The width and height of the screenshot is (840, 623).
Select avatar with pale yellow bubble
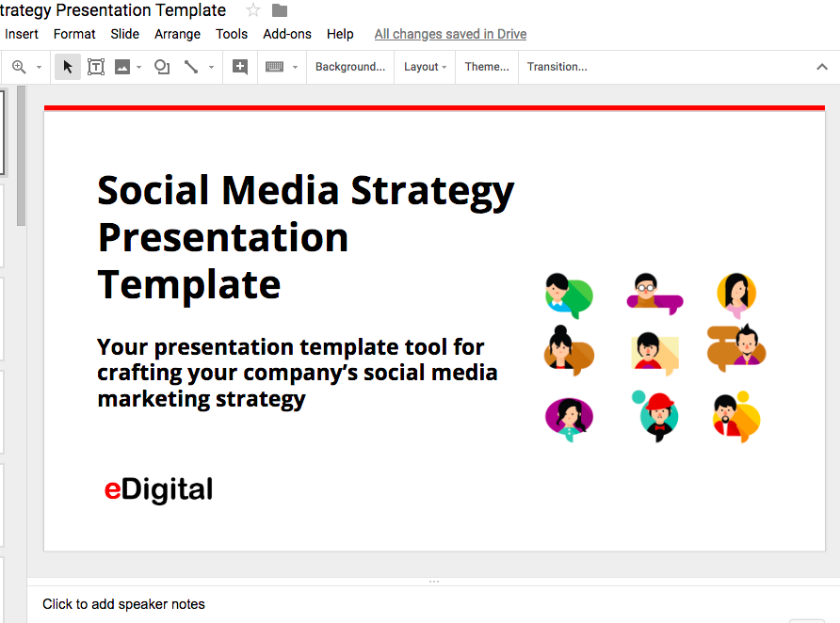(x=654, y=353)
